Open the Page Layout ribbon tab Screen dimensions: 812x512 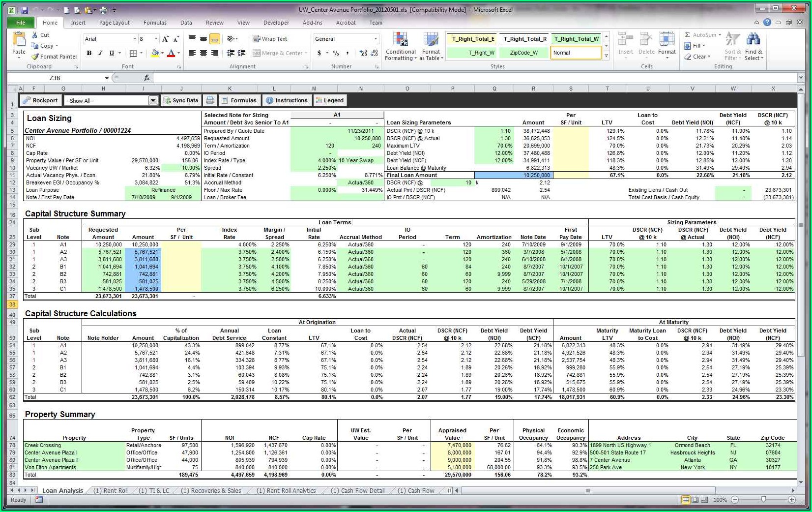(x=114, y=23)
